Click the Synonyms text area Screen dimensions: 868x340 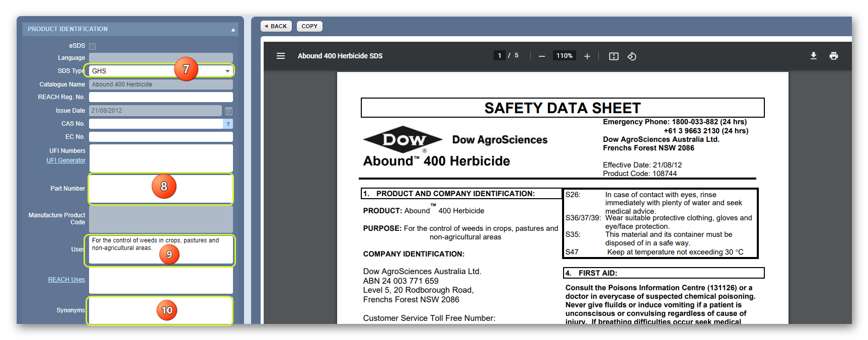pos(161,311)
